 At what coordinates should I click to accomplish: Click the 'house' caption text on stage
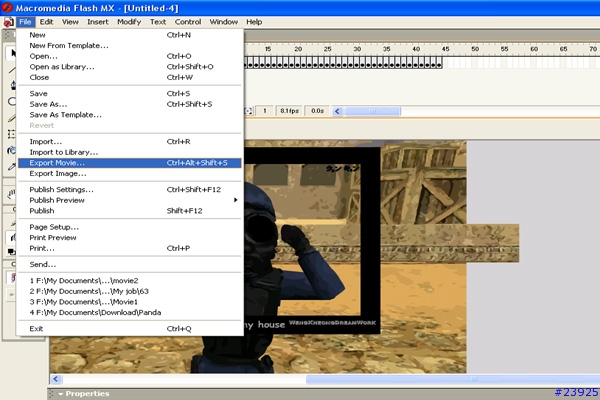[271, 325]
